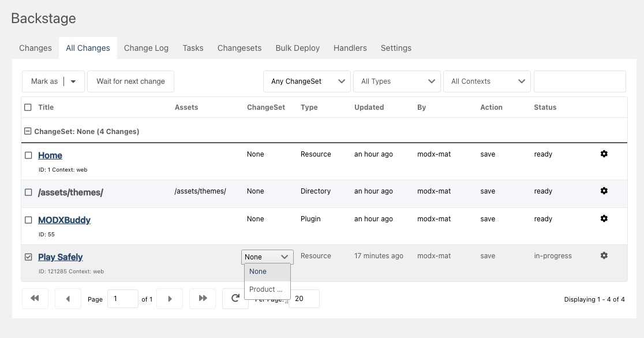The width and height of the screenshot is (644, 338).
Task: Sort by the Type column header
Action: click(309, 107)
